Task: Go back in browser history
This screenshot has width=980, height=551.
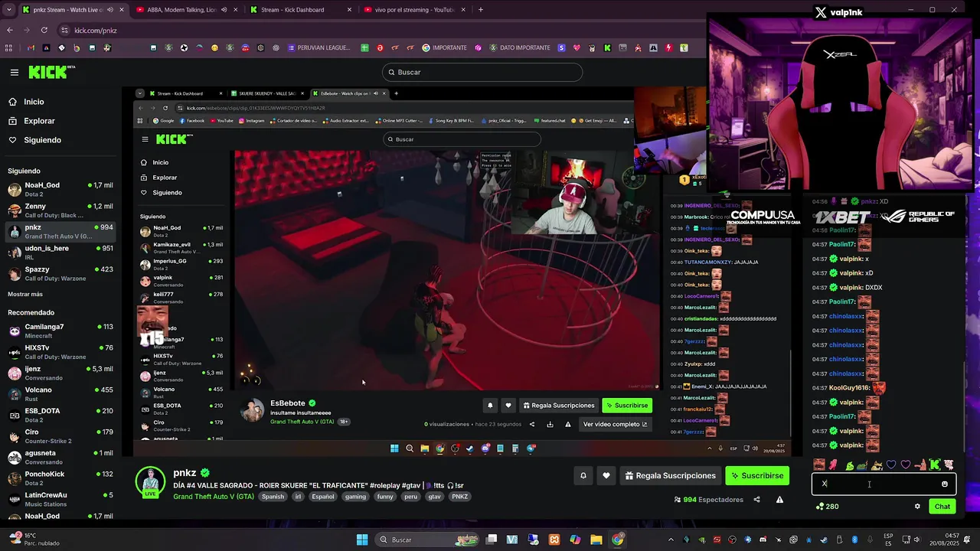Action: point(10,30)
